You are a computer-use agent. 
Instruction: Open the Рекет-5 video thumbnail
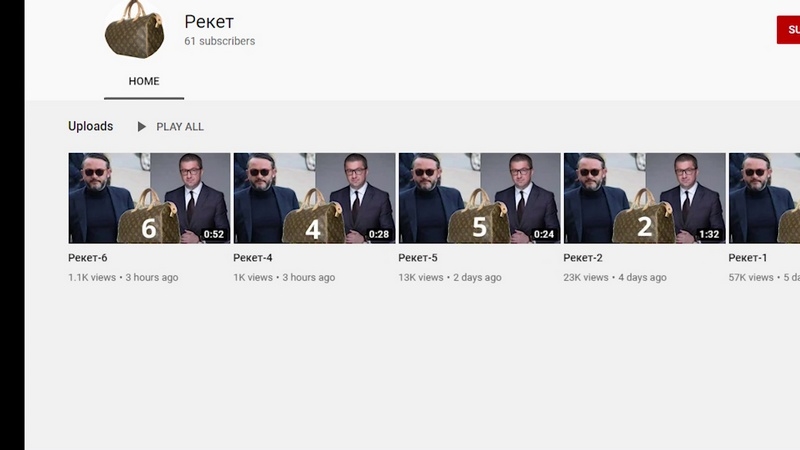tap(480, 198)
